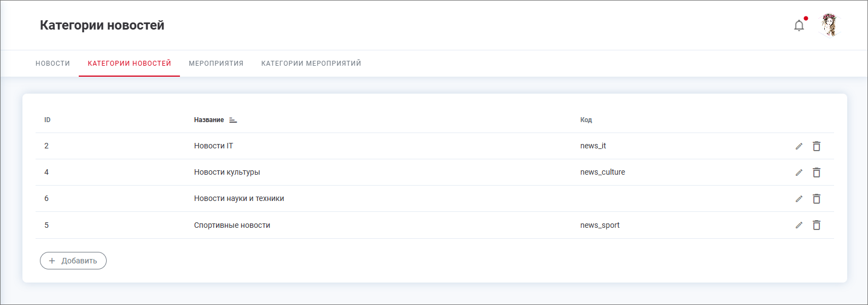868x305 pixels.
Task: Click the user profile avatar
Action: [829, 25]
